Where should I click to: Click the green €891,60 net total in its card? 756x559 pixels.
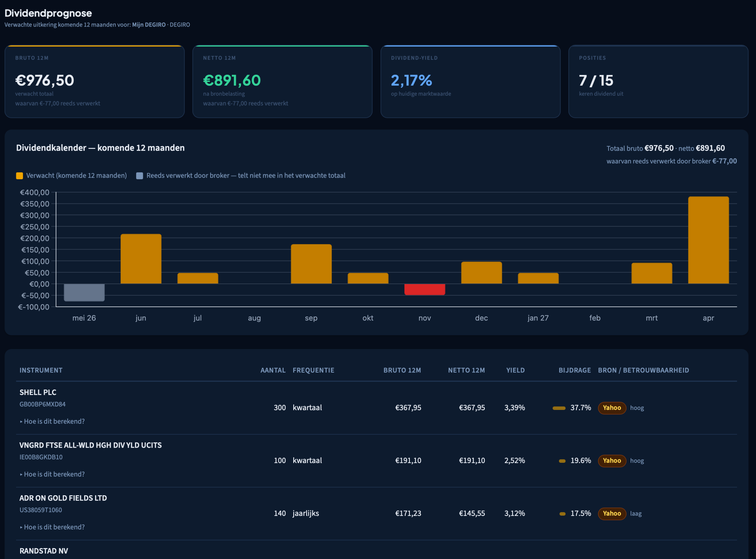pyautogui.click(x=232, y=80)
